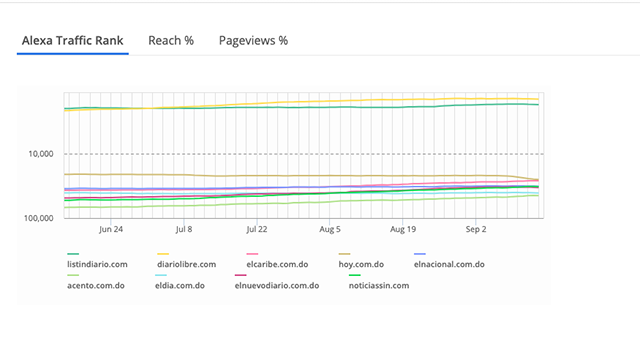
Task: Select the hoy.com.do legend label
Action: pyautogui.click(x=361, y=264)
